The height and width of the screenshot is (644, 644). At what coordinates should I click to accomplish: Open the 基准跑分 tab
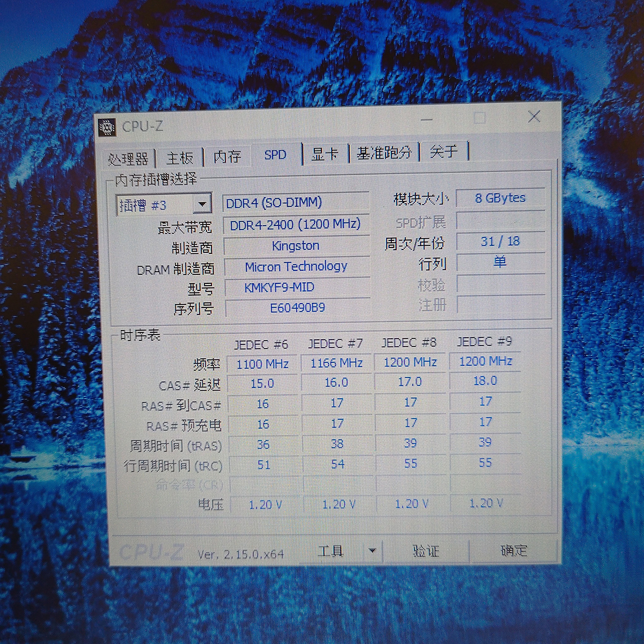(384, 153)
